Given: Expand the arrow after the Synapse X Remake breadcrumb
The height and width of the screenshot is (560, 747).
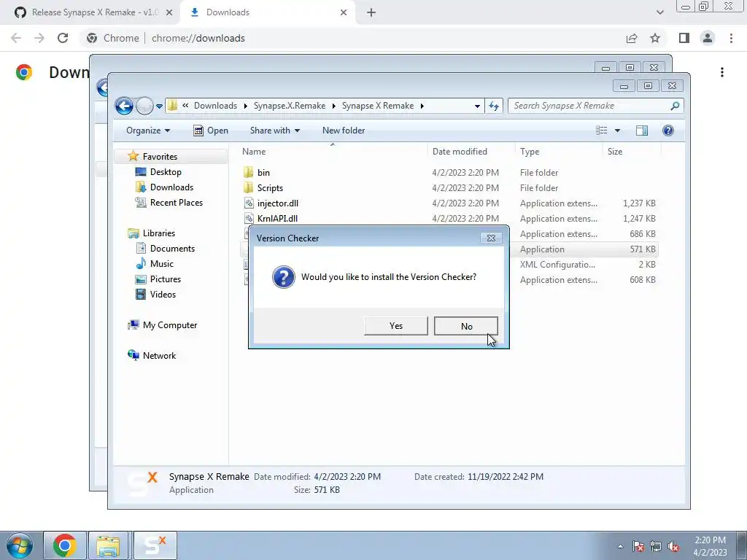Looking at the screenshot, I should coord(422,106).
